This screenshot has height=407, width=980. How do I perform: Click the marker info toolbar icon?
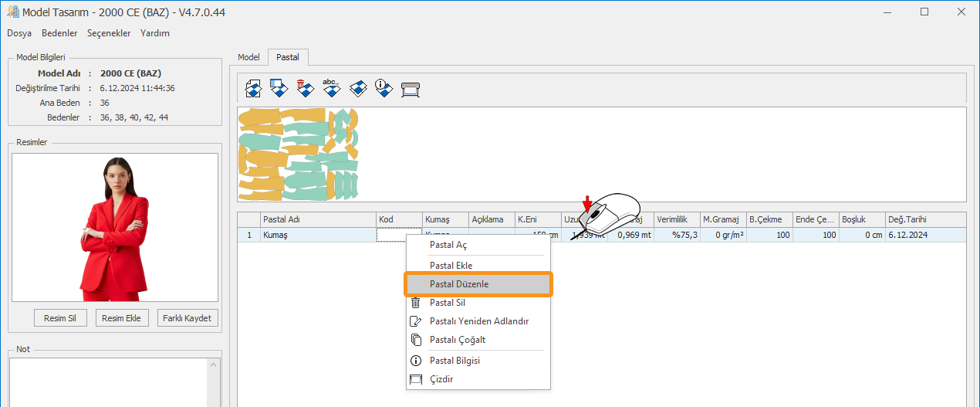point(384,89)
